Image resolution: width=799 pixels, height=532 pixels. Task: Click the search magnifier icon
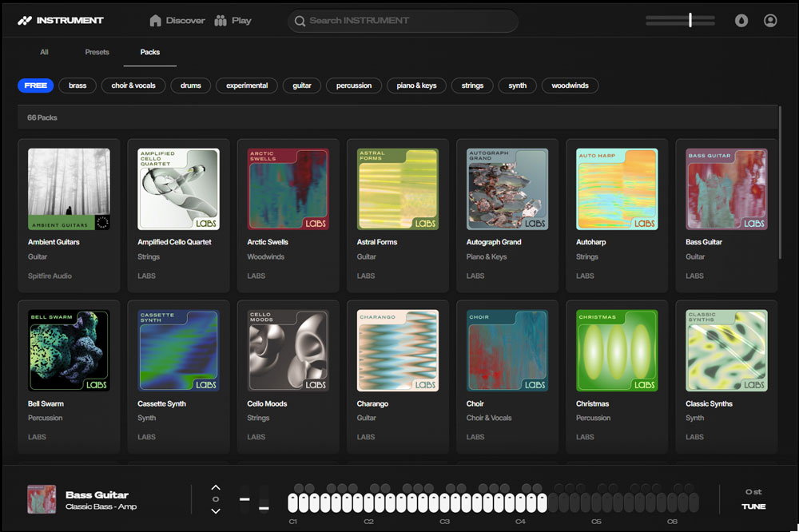[300, 22]
